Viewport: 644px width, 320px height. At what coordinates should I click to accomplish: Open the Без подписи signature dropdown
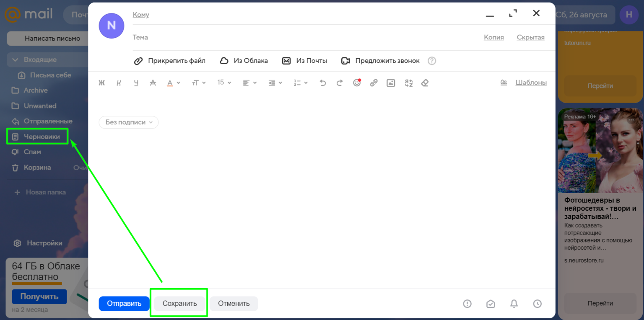129,122
